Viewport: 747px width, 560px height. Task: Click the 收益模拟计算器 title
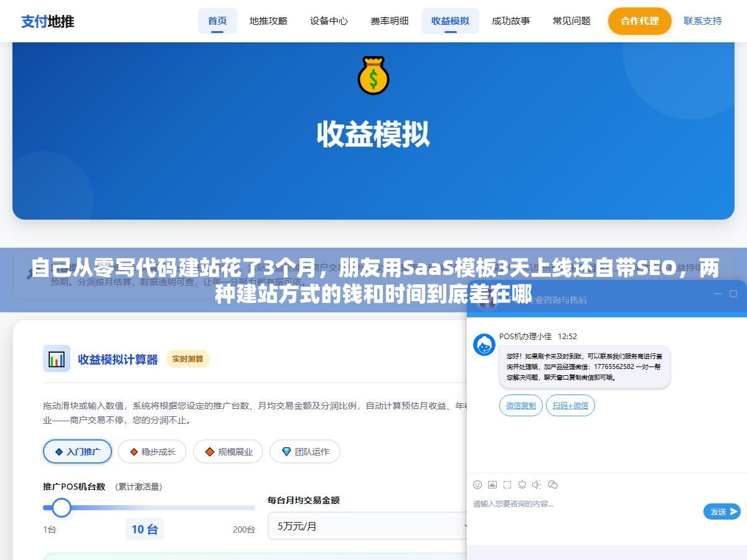(x=118, y=360)
